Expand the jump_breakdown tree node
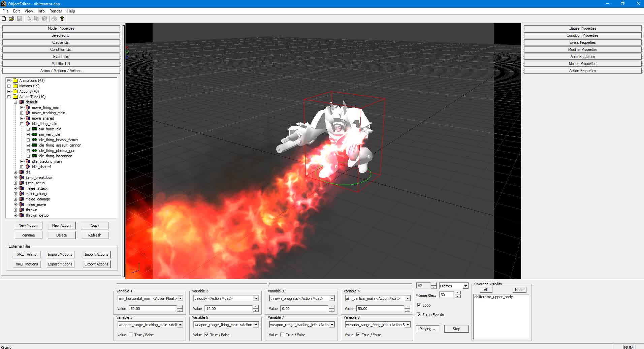The width and height of the screenshot is (644, 349). [x=15, y=178]
